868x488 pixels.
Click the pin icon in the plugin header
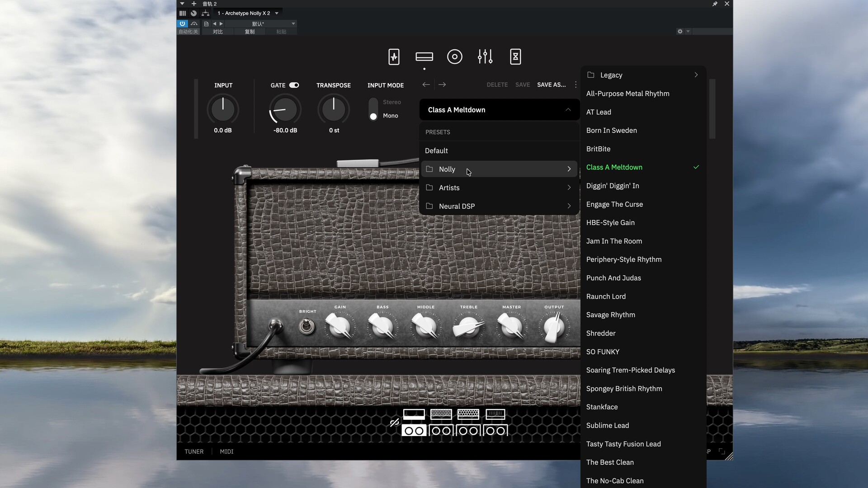[x=715, y=4]
